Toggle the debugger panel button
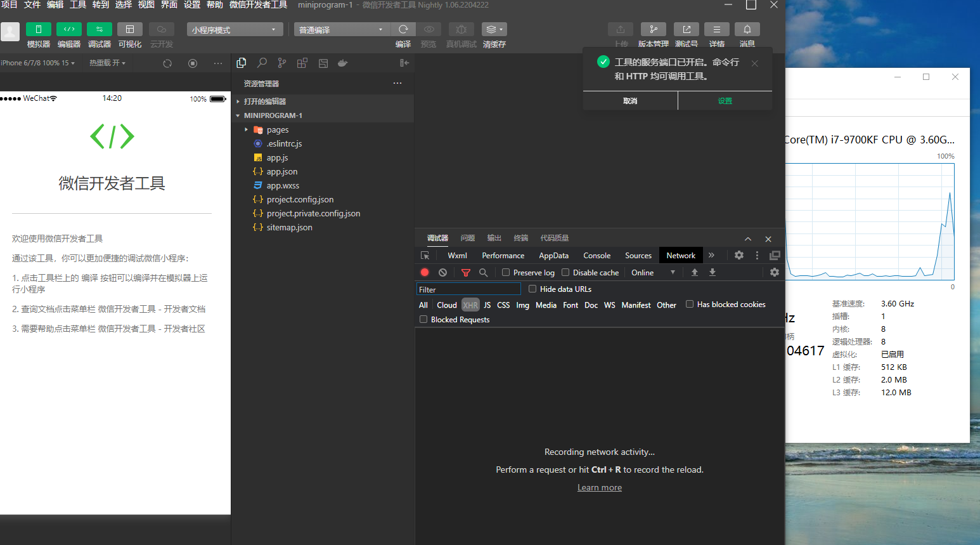Screen dimensions: 980x545 tap(100, 29)
